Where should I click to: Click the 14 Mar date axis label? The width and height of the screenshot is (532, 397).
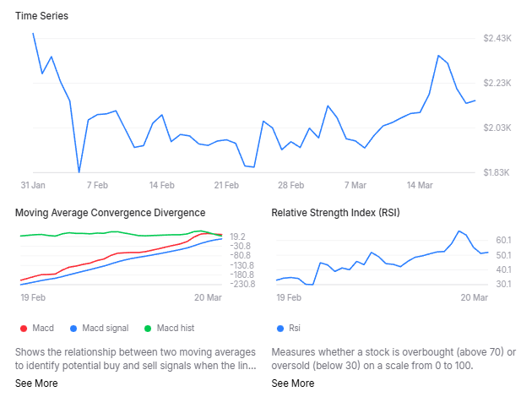420,184
